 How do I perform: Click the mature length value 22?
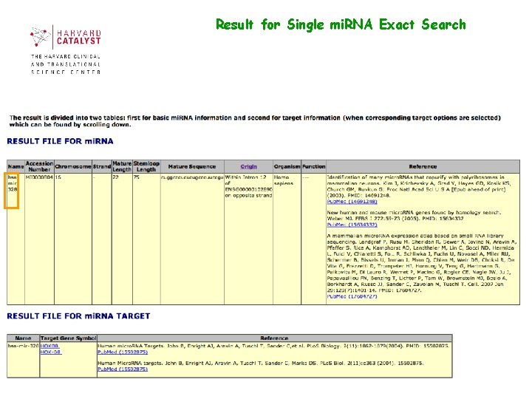(116, 177)
